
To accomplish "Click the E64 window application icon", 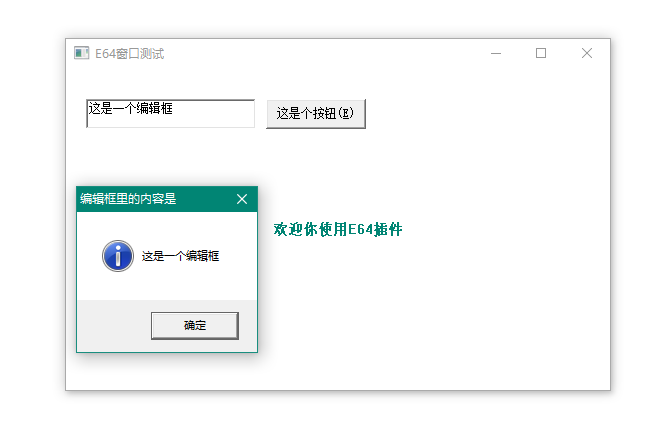I will pos(81,53).
